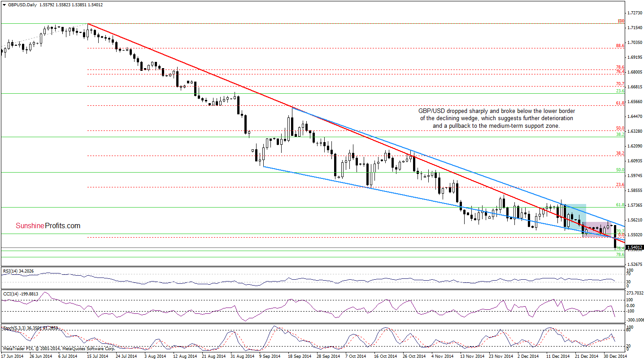Click the 76.4 Fibonacci level label
This screenshot has height=360, width=644.
click(x=621, y=72)
